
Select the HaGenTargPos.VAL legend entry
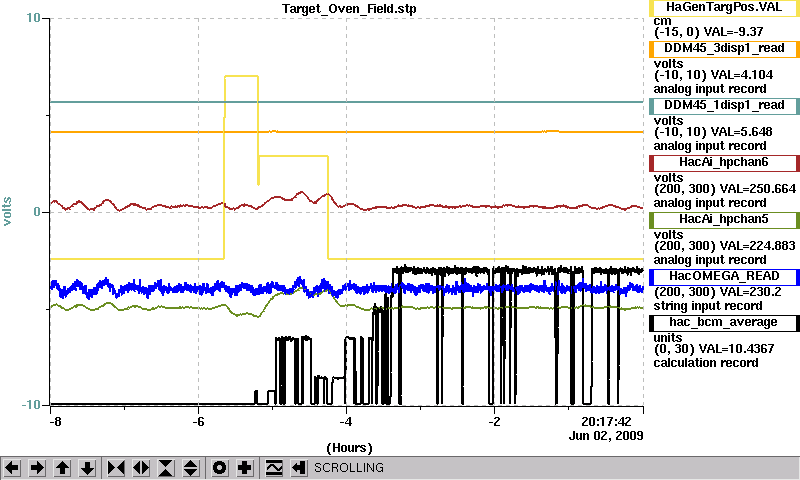[724, 8]
